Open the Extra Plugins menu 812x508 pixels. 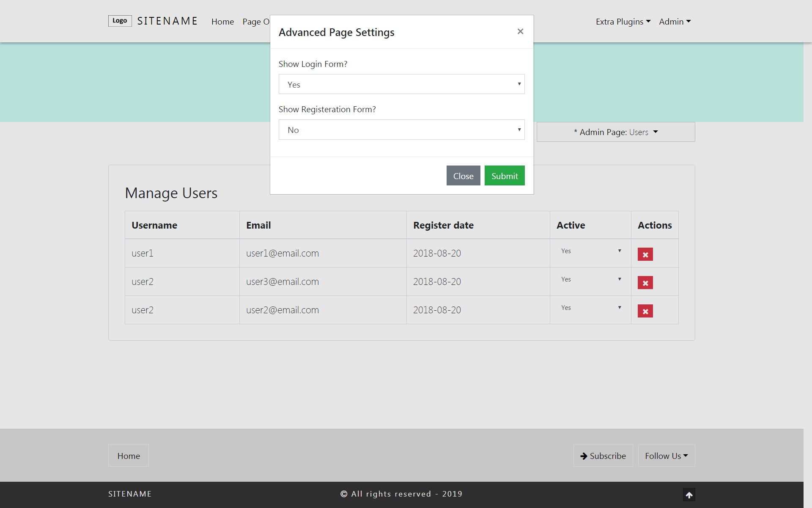[x=623, y=22]
